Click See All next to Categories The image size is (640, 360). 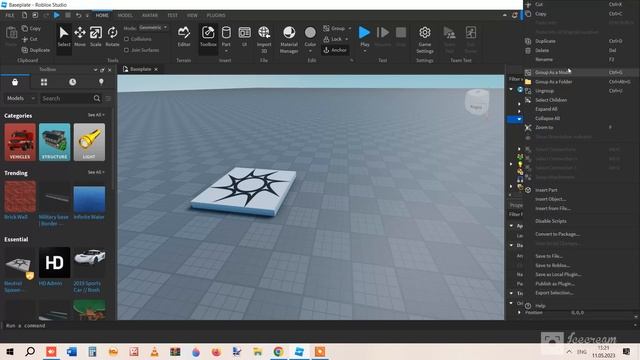96,115
